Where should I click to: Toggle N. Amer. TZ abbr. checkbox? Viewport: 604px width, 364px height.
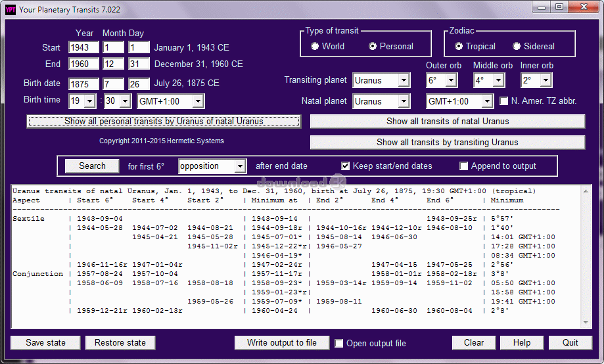point(504,101)
